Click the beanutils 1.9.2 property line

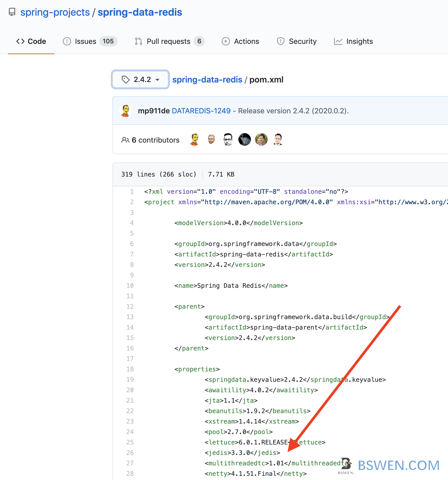[257, 411]
